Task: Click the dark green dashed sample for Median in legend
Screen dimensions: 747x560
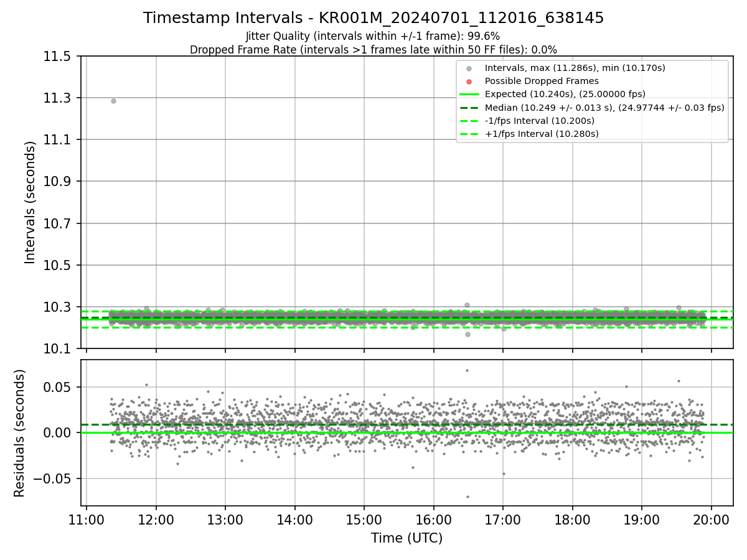Action: tap(469, 108)
